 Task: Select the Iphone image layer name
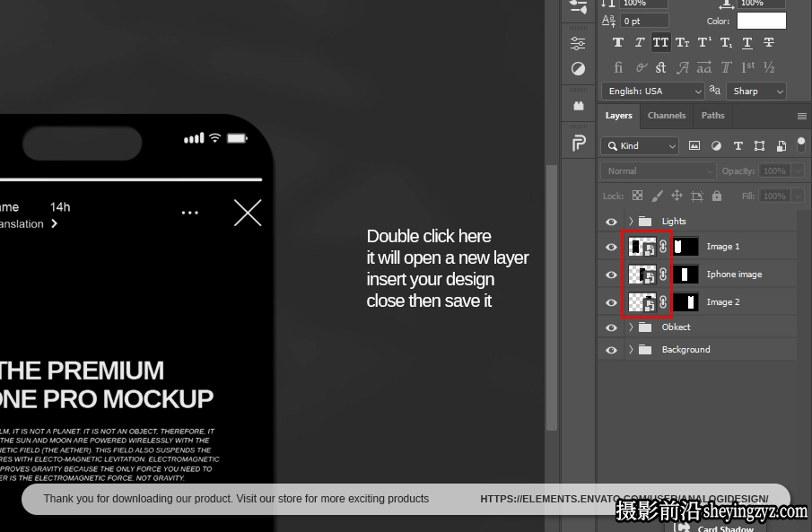coord(734,274)
